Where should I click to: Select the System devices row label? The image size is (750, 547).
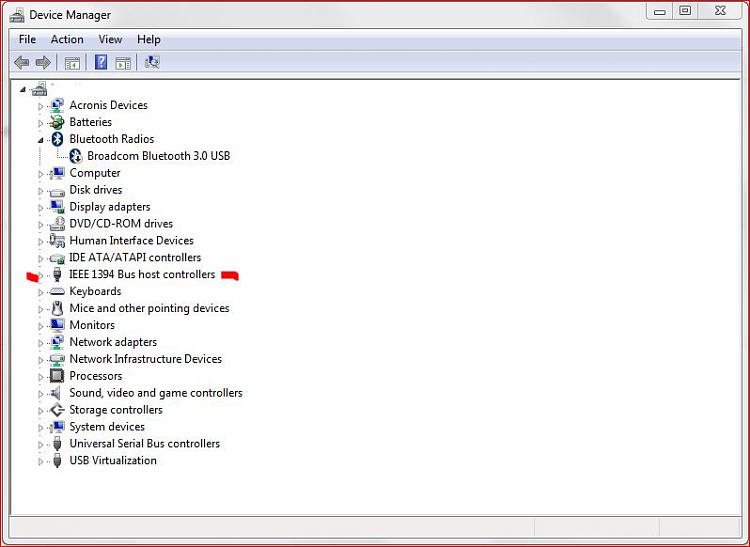(x=107, y=427)
